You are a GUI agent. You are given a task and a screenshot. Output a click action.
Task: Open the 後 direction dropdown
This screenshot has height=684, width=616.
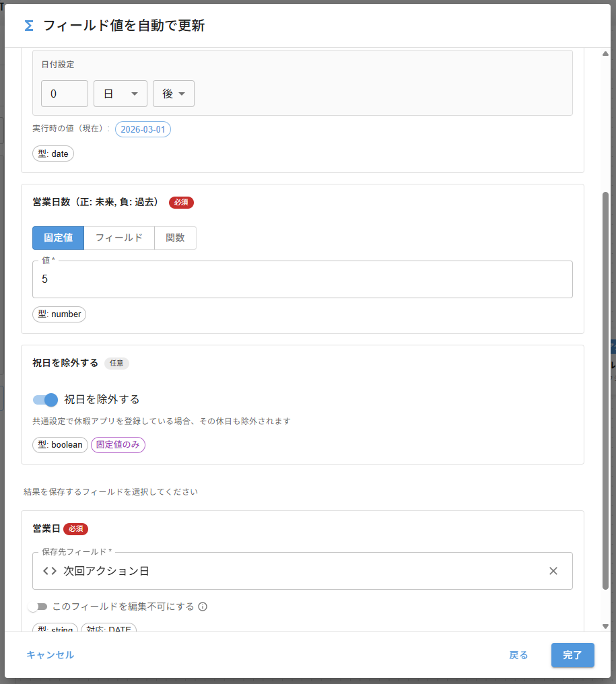tap(174, 94)
